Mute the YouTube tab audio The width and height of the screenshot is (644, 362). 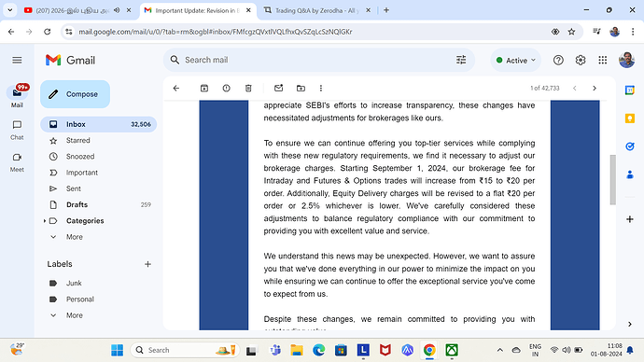pyautogui.click(x=117, y=10)
